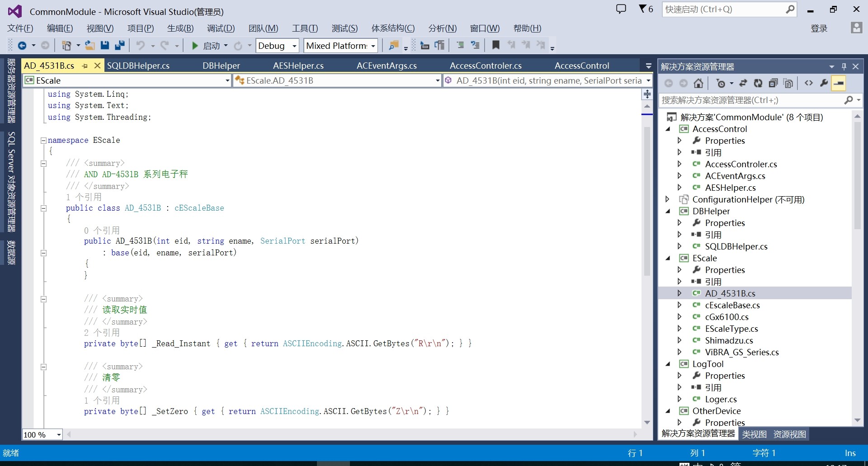Click the Undo arrow icon
This screenshot has width=868, height=466.
pos(141,46)
